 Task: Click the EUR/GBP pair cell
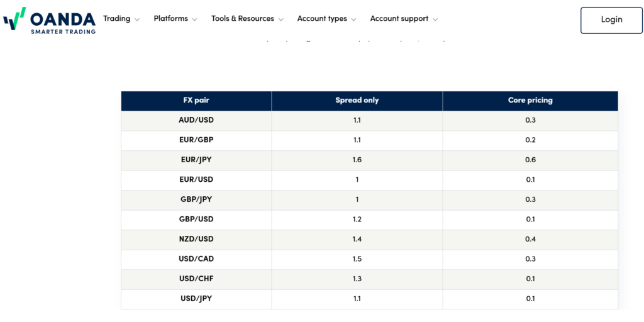pos(196,140)
